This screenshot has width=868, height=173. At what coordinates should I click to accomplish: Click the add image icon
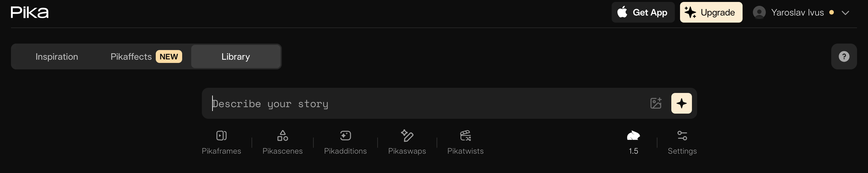[x=656, y=103]
